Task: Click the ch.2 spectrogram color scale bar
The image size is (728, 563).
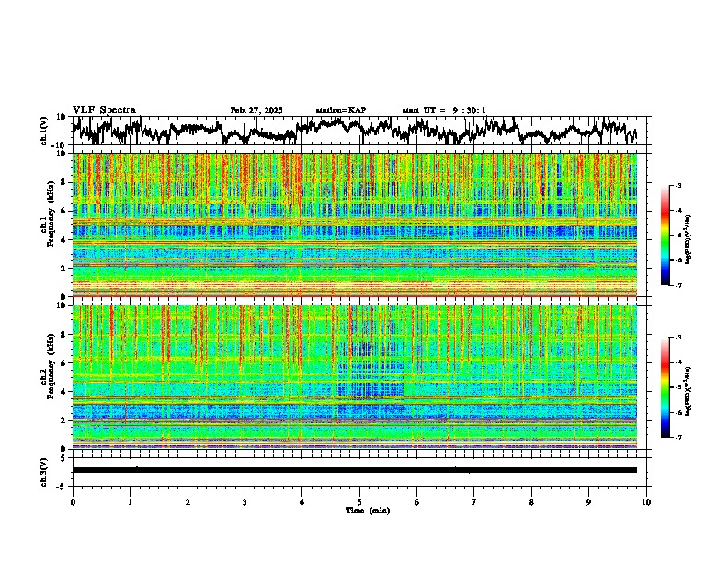Action: (x=665, y=387)
